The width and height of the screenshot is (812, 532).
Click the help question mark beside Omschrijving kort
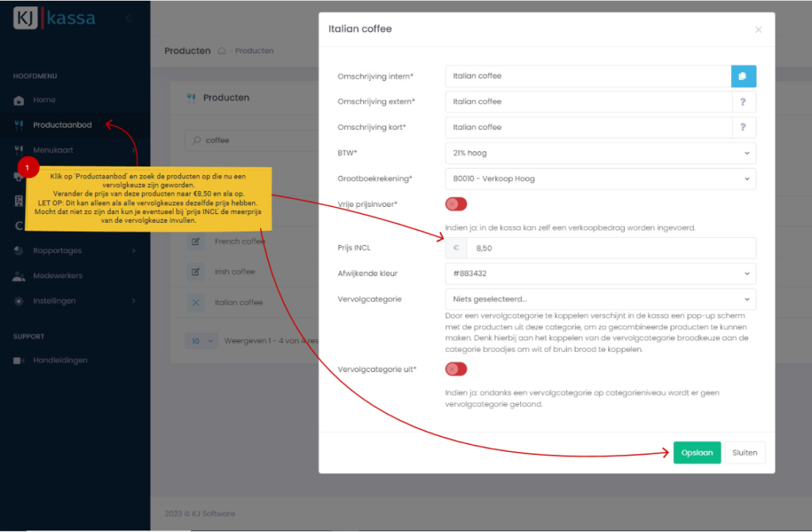click(x=743, y=127)
